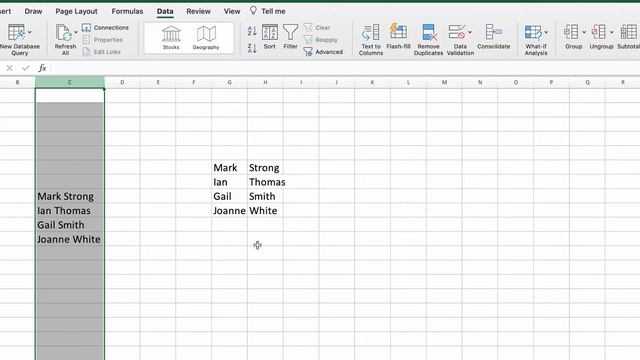Select cell containing Ian Thomas

click(x=70, y=211)
